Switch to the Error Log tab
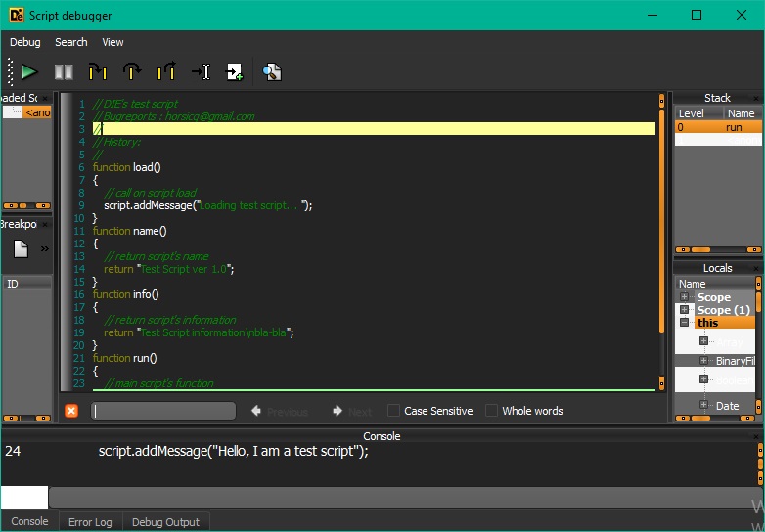The width and height of the screenshot is (765, 532). (x=90, y=522)
